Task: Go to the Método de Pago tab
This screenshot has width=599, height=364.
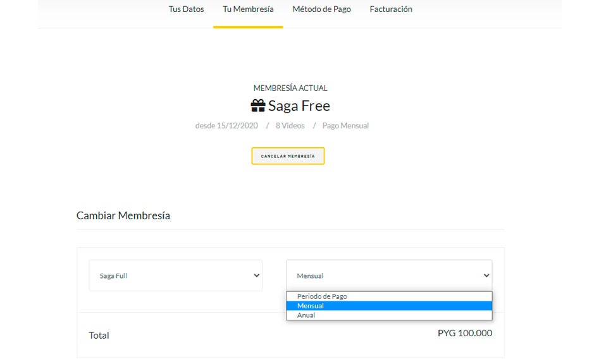Action: pyautogui.click(x=322, y=9)
